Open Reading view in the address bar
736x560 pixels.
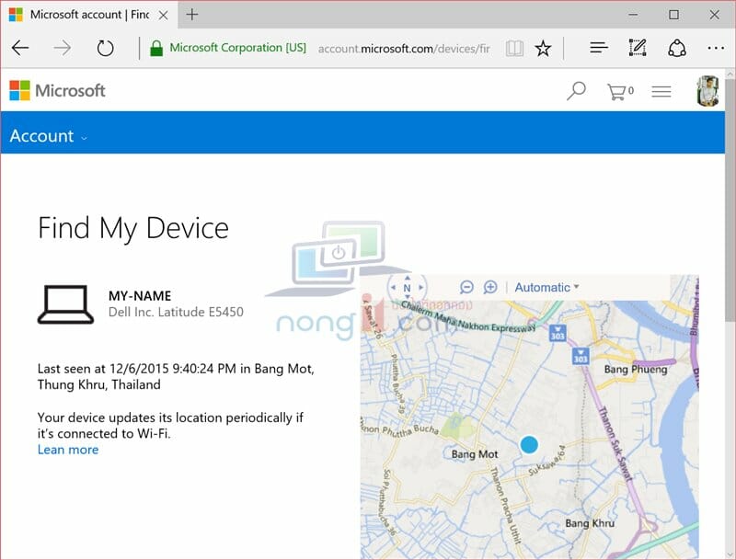click(514, 47)
